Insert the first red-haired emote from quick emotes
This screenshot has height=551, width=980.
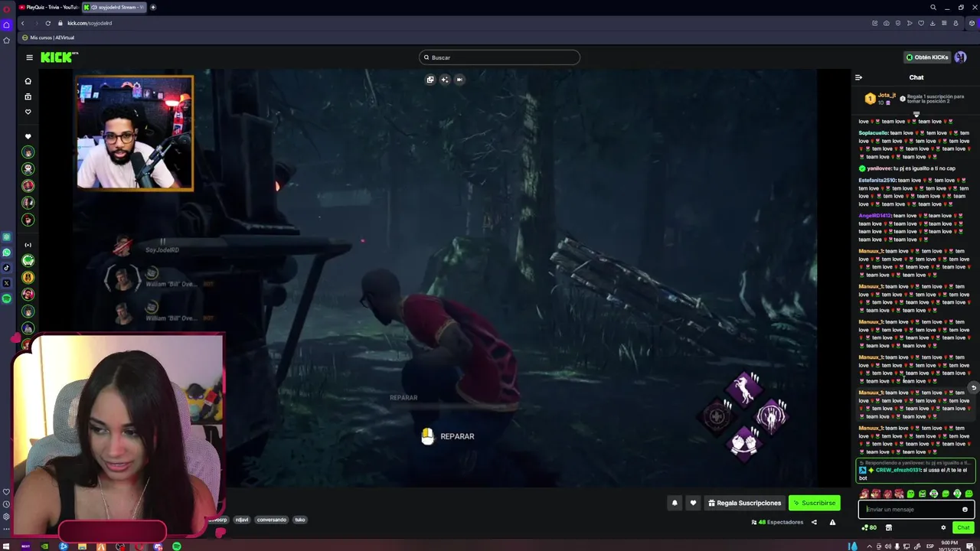pos(864,494)
